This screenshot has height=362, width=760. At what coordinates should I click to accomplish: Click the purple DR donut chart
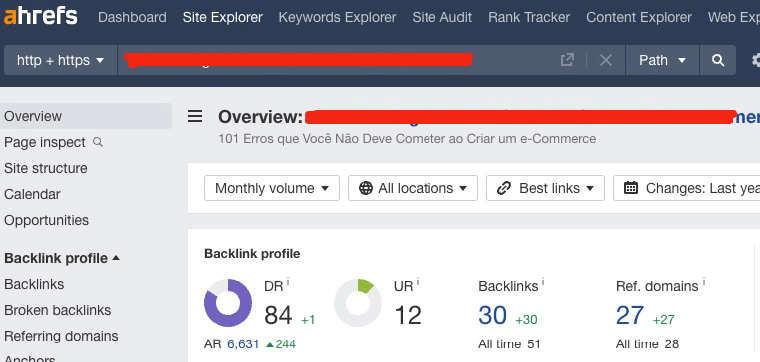[x=228, y=303]
